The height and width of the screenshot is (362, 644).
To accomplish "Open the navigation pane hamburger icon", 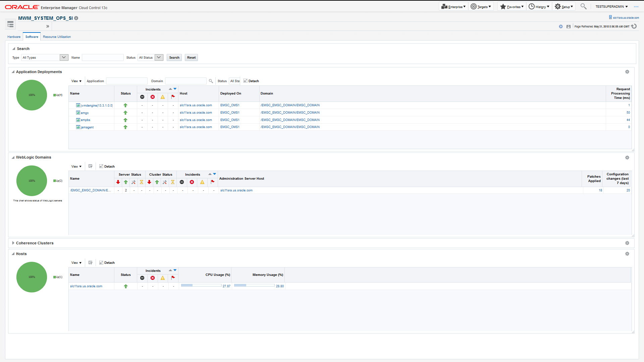I will (x=10, y=24).
